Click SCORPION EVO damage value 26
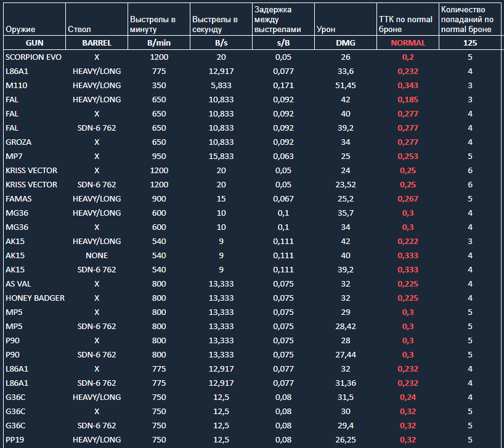 tap(346, 57)
